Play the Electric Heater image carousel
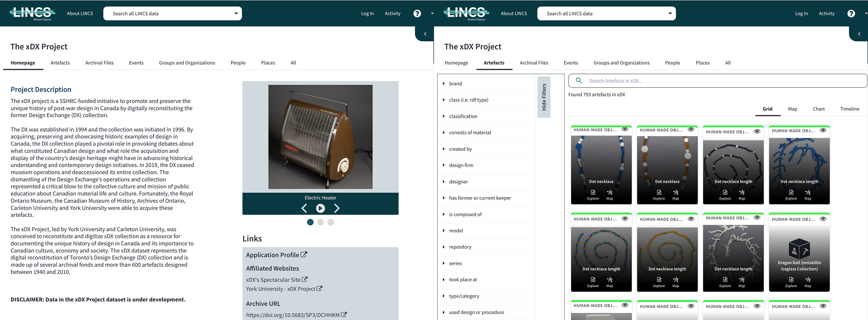Screen dimensions: 868x320 click(x=321, y=208)
